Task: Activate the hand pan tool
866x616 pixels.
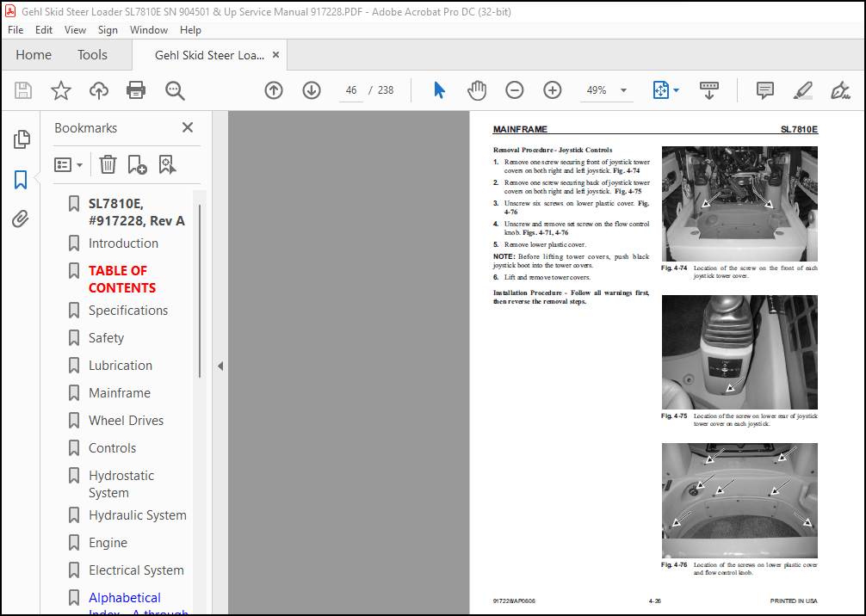Action: [477, 90]
